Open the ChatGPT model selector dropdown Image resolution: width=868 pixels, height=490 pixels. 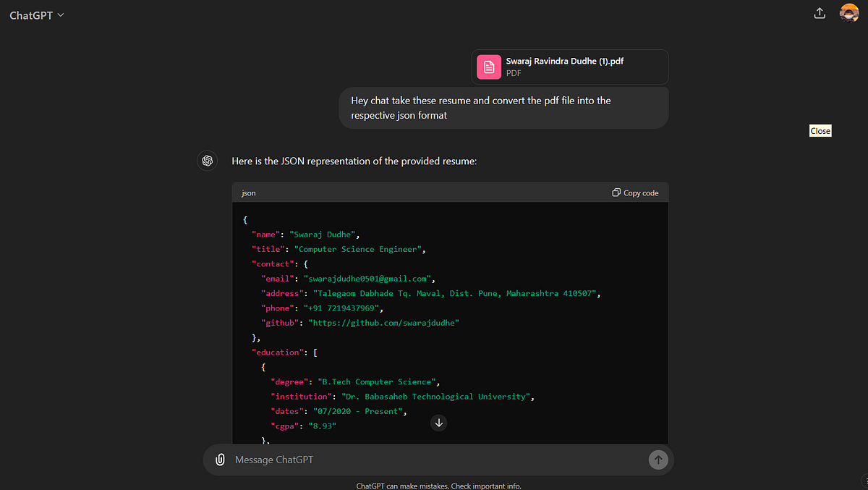tap(37, 15)
